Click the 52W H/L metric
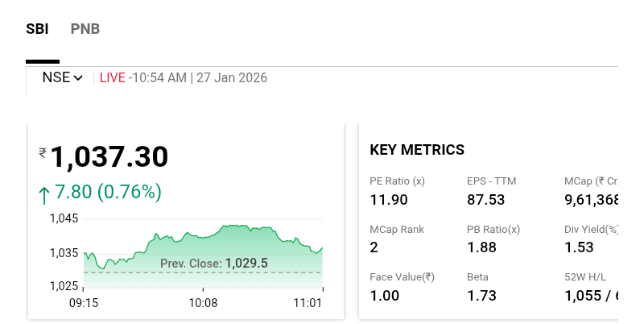The image size is (644, 324). click(x=589, y=276)
